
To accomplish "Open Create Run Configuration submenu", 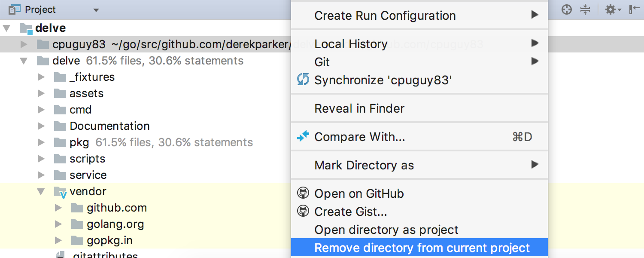I will pos(419,15).
